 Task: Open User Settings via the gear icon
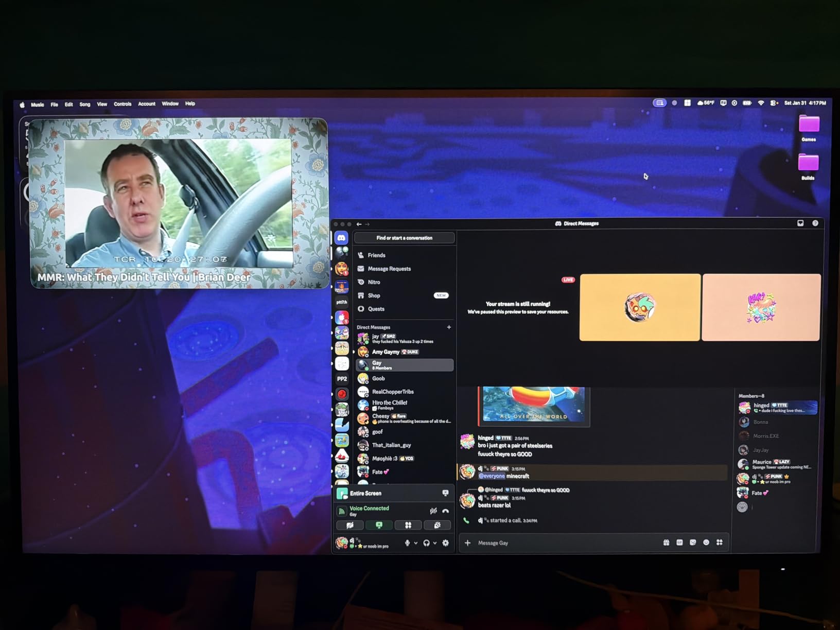tap(445, 543)
